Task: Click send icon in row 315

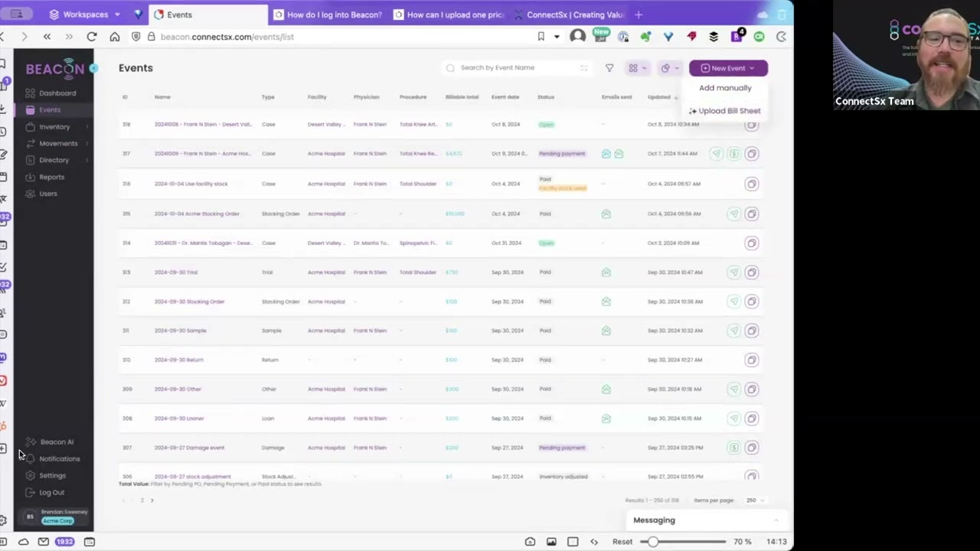Action: [x=734, y=214]
